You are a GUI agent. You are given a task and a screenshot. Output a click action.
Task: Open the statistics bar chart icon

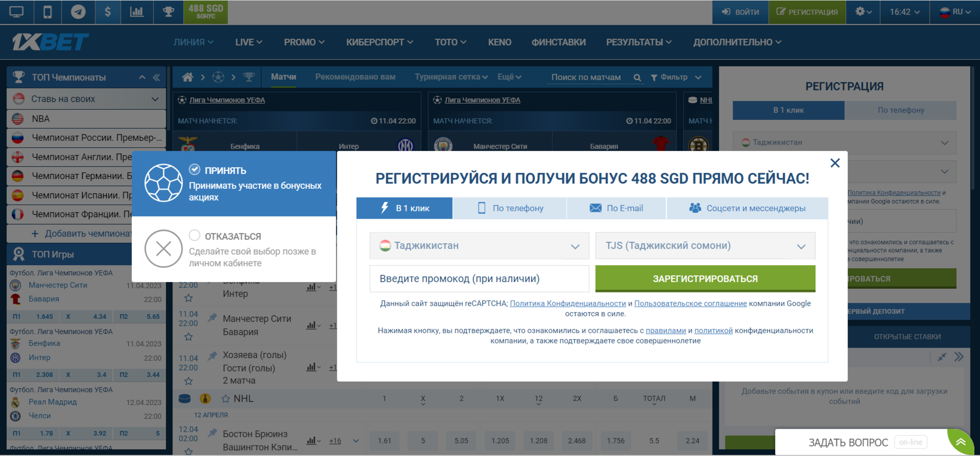tap(137, 12)
